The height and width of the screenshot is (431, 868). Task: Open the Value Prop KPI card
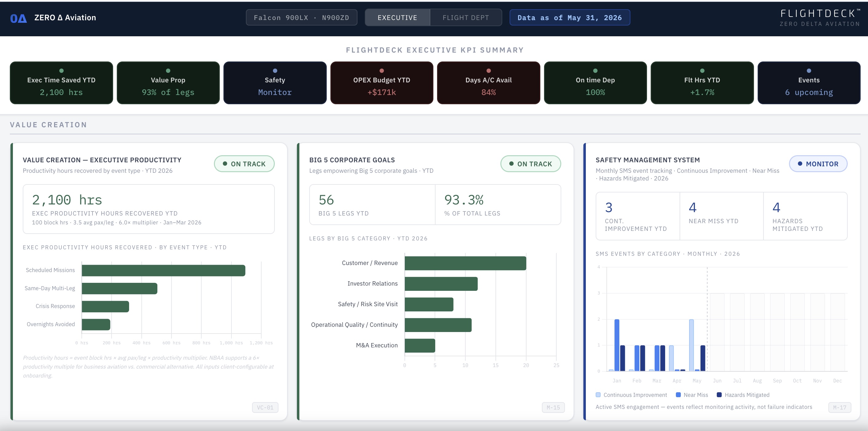point(168,83)
